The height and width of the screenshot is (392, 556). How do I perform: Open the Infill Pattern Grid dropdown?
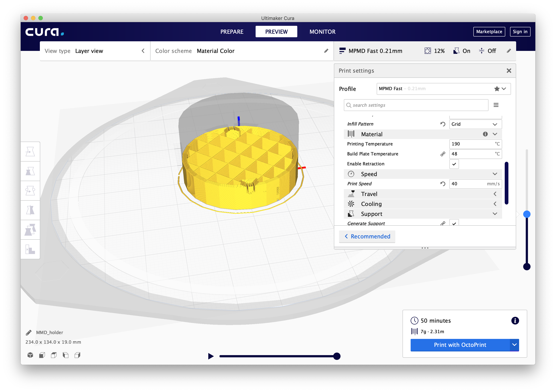475,124
